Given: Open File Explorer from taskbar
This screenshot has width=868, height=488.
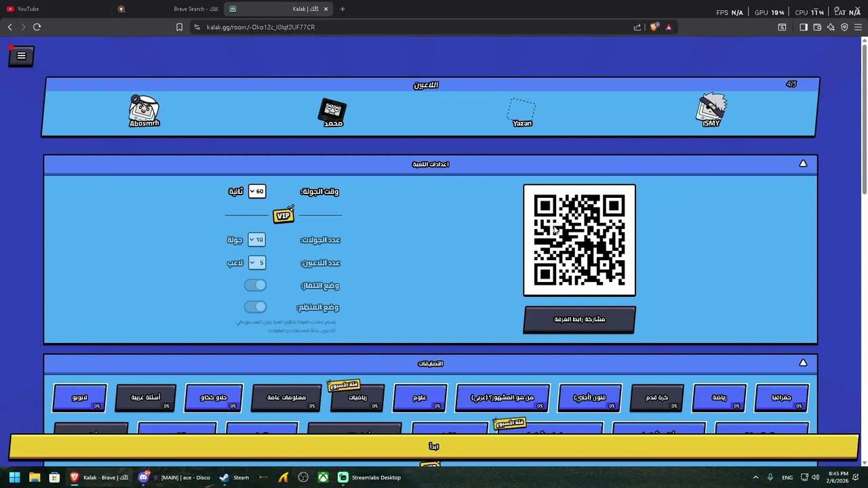Looking at the screenshot, I should 35,477.
